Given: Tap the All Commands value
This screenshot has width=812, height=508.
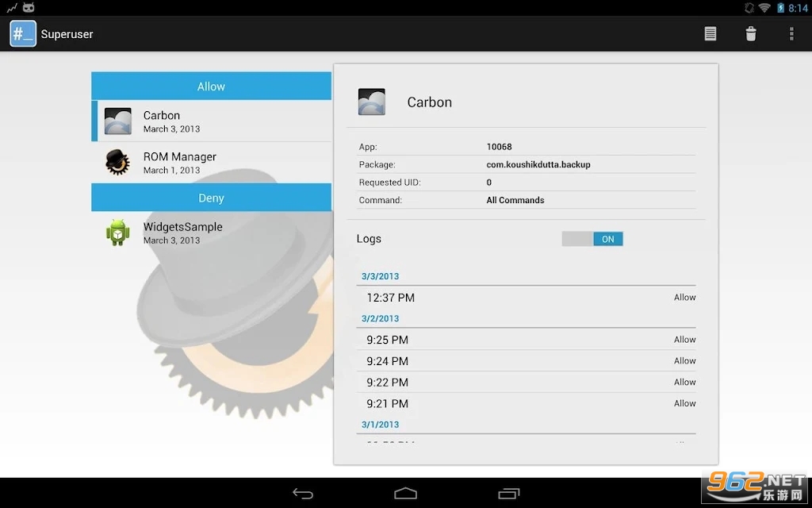Looking at the screenshot, I should tap(515, 200).
